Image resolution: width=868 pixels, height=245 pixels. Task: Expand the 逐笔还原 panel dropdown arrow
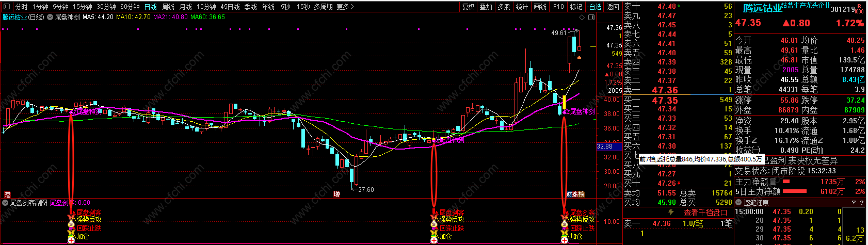739,203
